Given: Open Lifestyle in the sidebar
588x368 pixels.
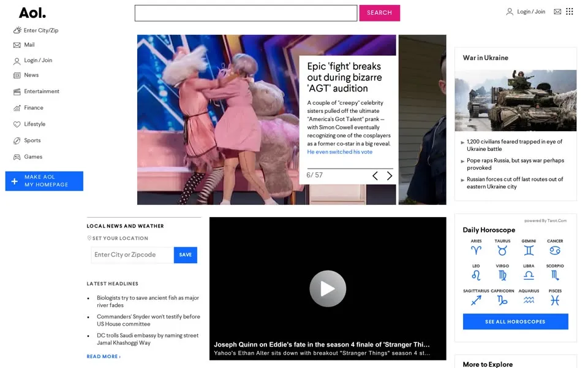Looking at the screenshot, I should [x=35, y=124].
